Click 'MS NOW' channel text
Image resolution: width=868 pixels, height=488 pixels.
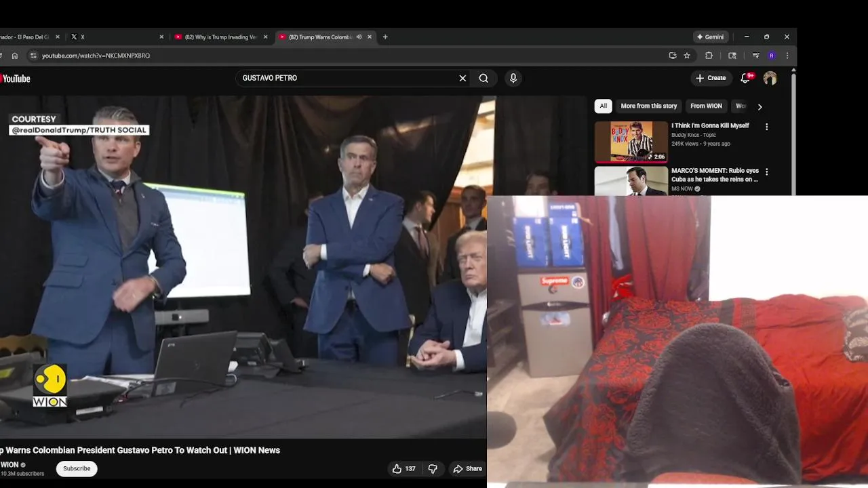[682, 188]
